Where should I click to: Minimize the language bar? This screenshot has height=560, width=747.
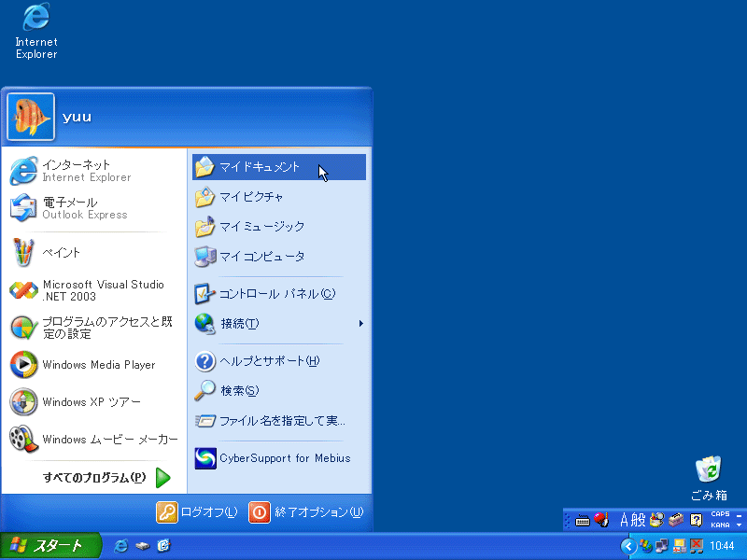tap(739, 515)
